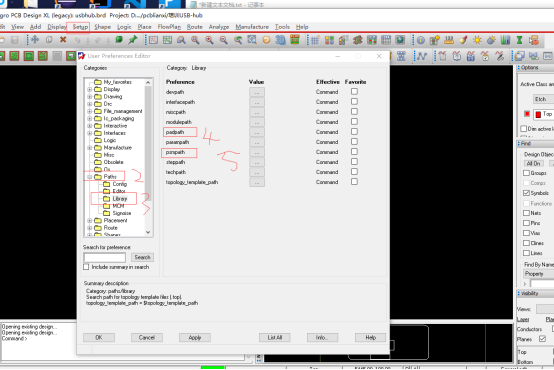
Task: Click the Search for preference text field
Action: click(x=105, y=257)
